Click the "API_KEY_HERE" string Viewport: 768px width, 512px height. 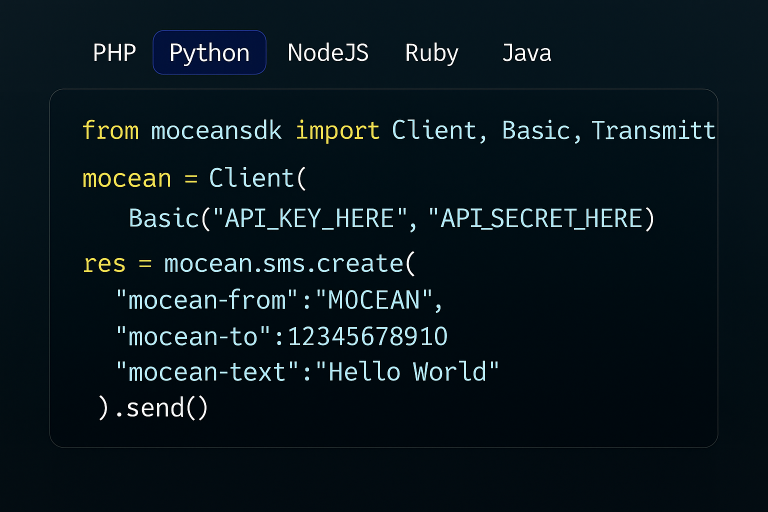[310, 218]
